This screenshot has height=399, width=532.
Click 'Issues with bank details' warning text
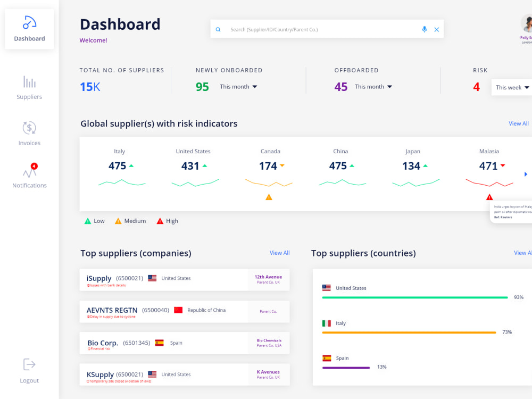(x=106, y=285)
